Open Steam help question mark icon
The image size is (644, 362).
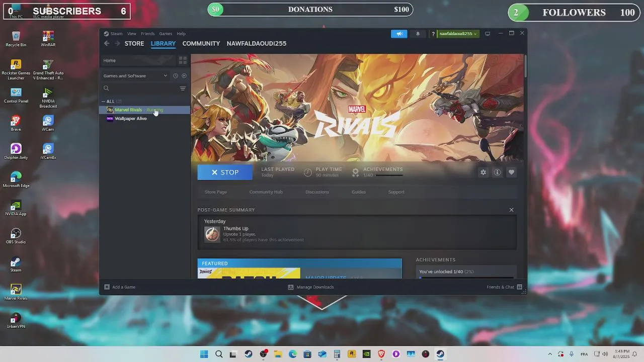click(433, 34)
